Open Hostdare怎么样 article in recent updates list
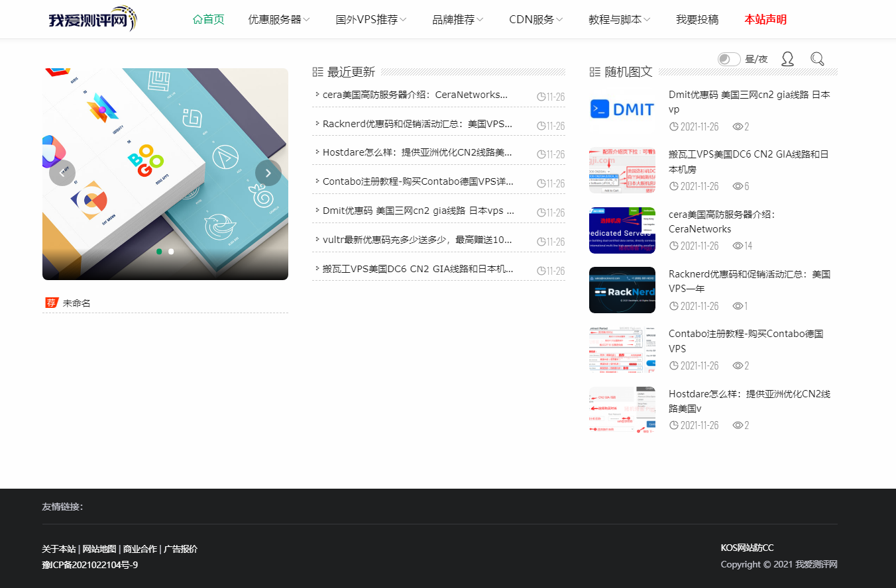Image resolution: width=896 pixels, height=588 pixels. click(418, 152)
